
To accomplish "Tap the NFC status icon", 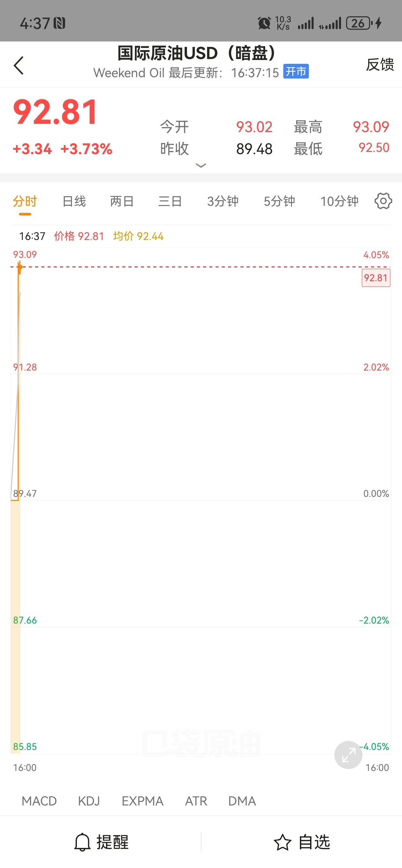I will click(x=59, y=23).
